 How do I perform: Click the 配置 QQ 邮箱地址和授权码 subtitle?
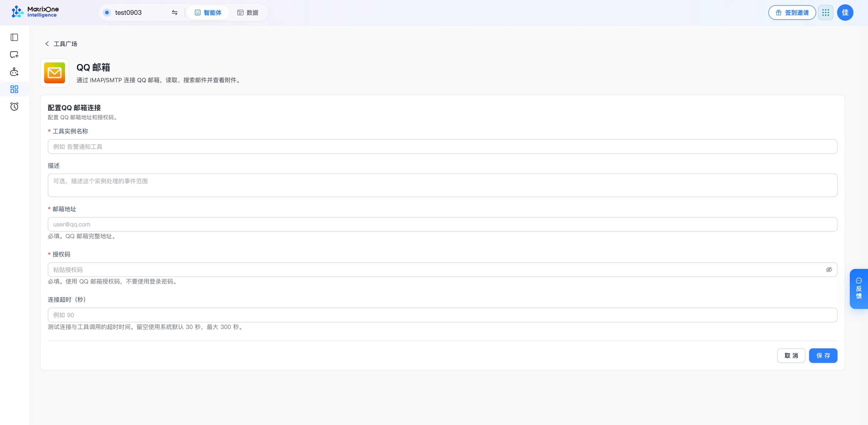click(x=83, y=118)
